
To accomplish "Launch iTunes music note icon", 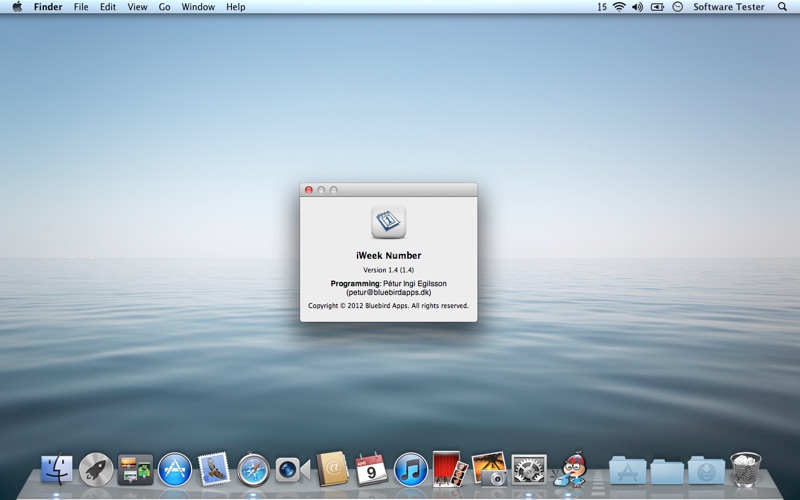I will (x=411, y=469).
